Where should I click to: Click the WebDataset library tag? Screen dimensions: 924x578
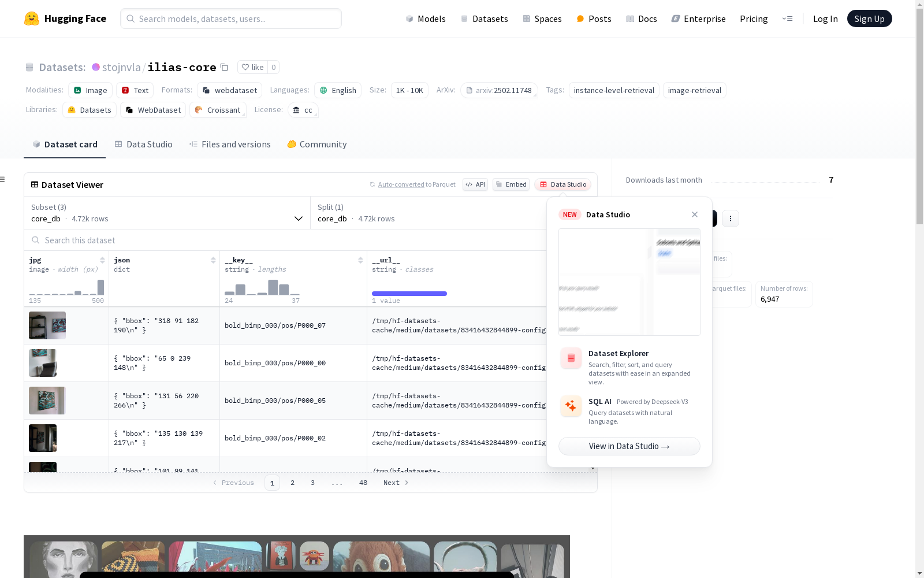[153, 110]
